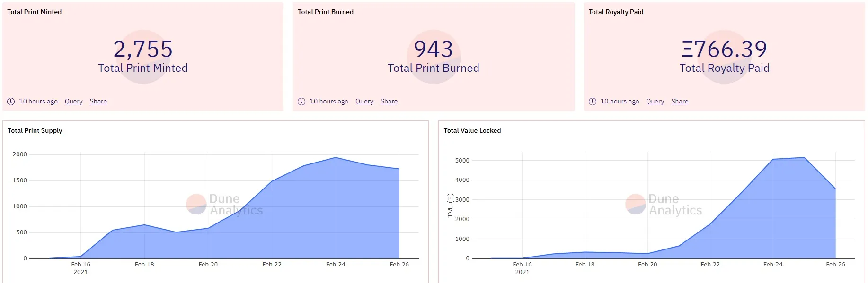Click the TVL (Ξ) y-axis label
The height and width of the screenshot is (283, 868).
[x=450, y=206]
